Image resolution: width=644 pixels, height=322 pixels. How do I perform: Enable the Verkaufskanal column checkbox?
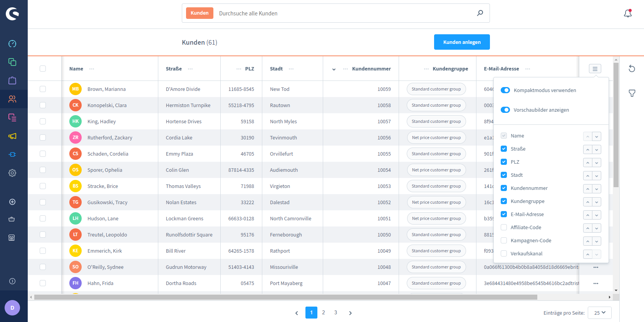coord(504,253)
